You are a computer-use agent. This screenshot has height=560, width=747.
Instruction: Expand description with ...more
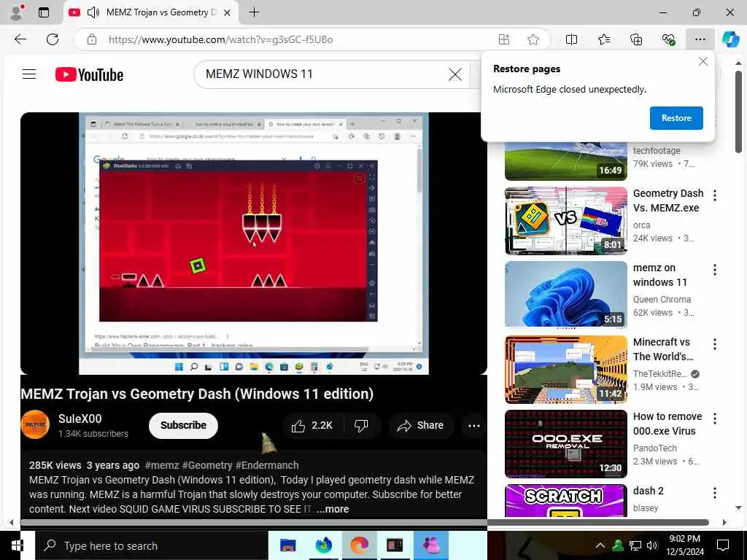pyautogui.click(x=333, y=509)
